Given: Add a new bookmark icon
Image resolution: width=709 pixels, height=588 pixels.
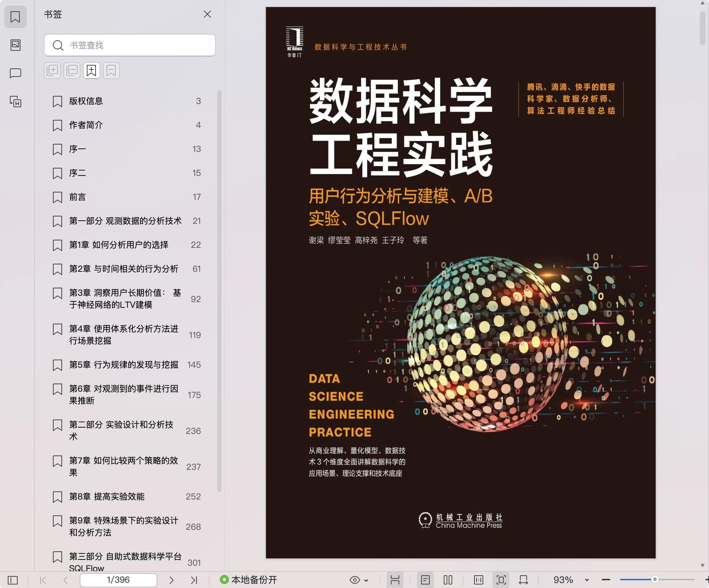Looking at the screenshot, I should pos(92,71).
